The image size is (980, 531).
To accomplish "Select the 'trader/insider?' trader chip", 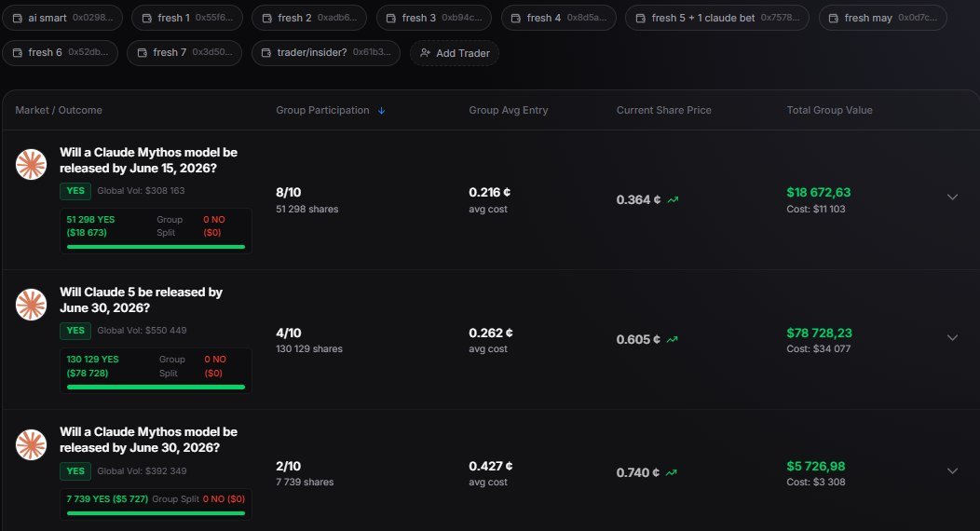I will 326,52.
